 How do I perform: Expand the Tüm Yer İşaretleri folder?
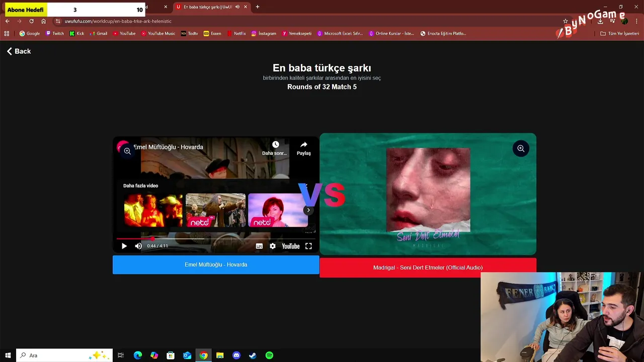click(x=620, y=34)
